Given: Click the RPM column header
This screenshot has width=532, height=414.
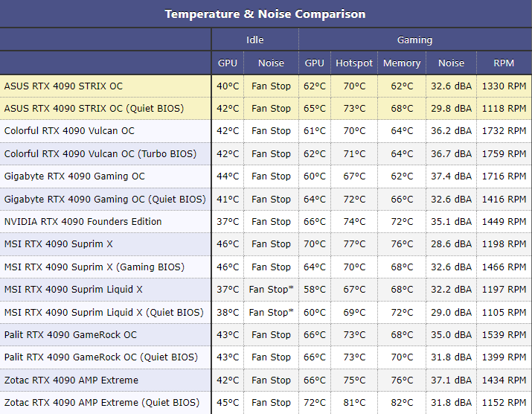Looking at the screenshot, I should pyautogui.click(x=504, y=63).
